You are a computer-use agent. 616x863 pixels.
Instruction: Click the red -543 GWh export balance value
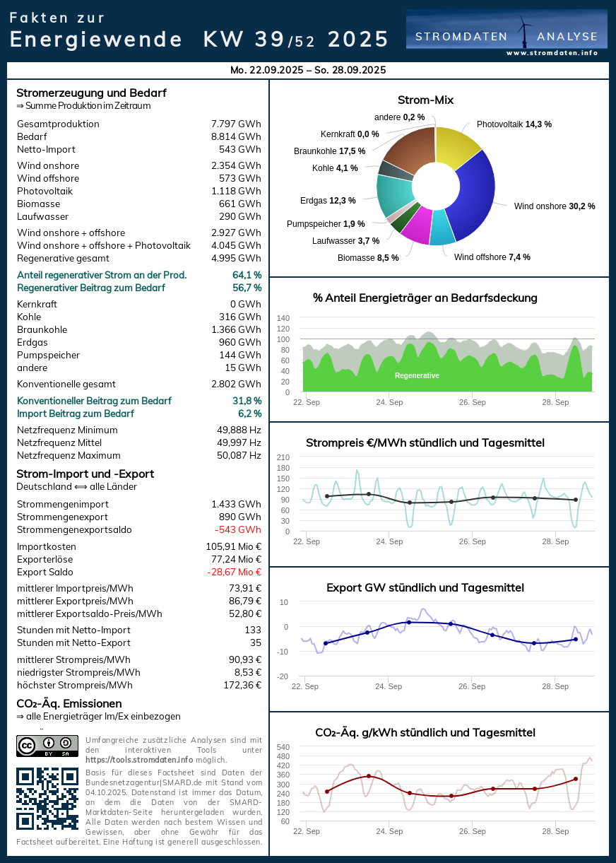(x=237, y=530)
